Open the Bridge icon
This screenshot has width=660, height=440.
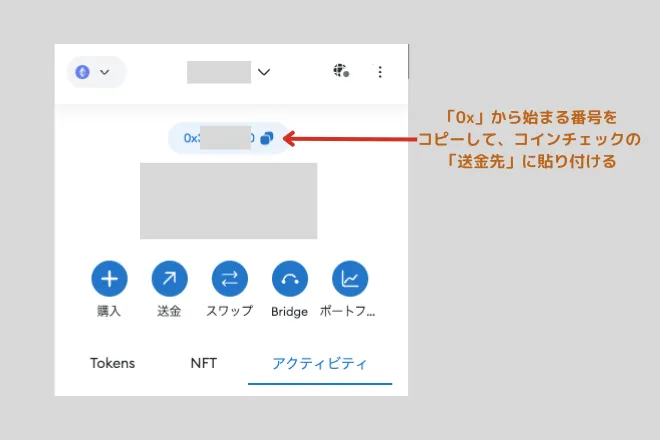pyautogui.click(x=290, y=279)
